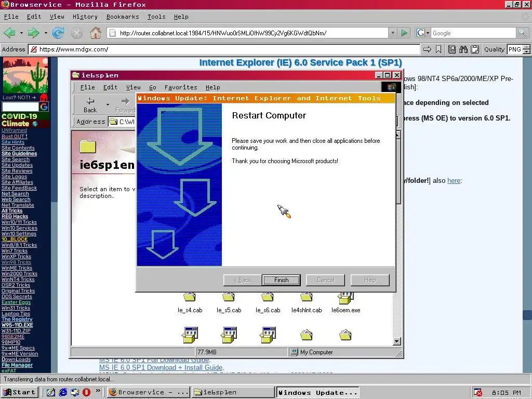Switch to the Browservice taskbar button
This screenshot has height=399, width=532.
pos(149,392)
